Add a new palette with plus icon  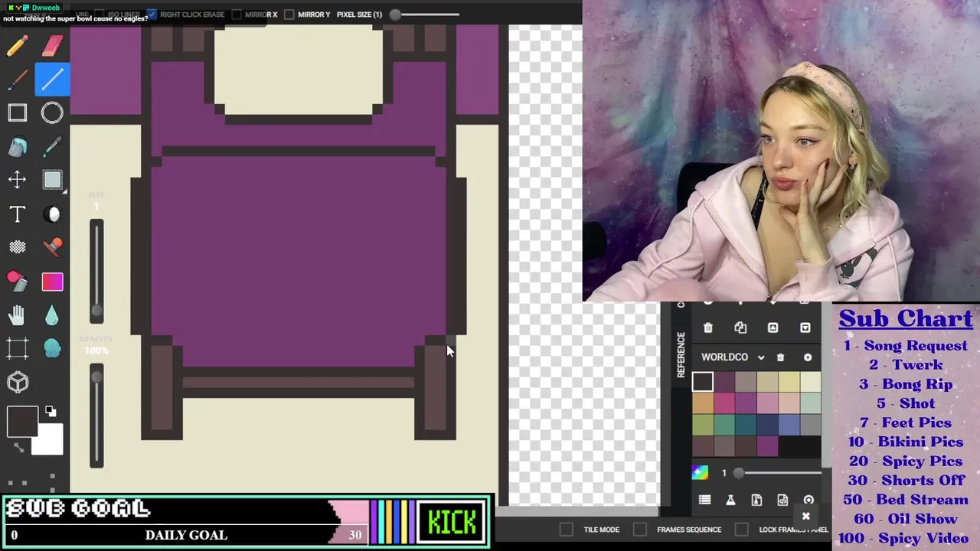click(808, 357)
